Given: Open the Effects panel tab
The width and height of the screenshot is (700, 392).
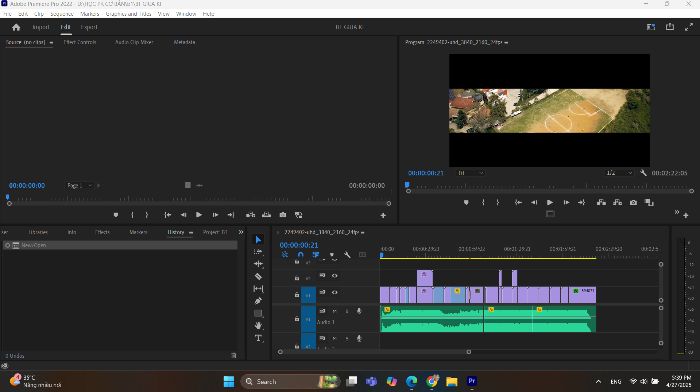Looking at the screenshot, I should [x=102, y=232].
